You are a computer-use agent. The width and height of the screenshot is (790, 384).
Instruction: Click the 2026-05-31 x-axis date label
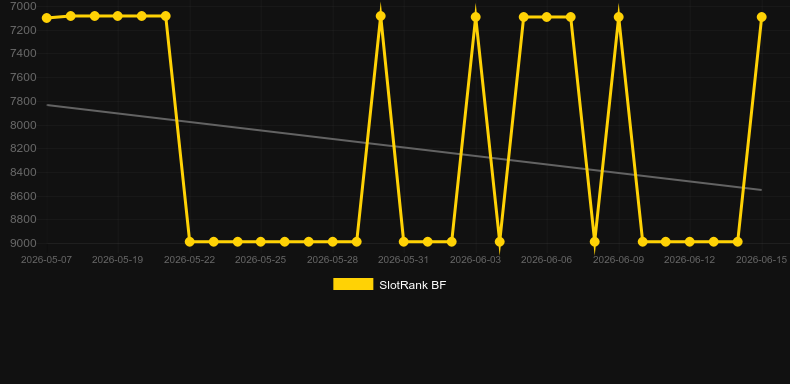tap(404, 260)
